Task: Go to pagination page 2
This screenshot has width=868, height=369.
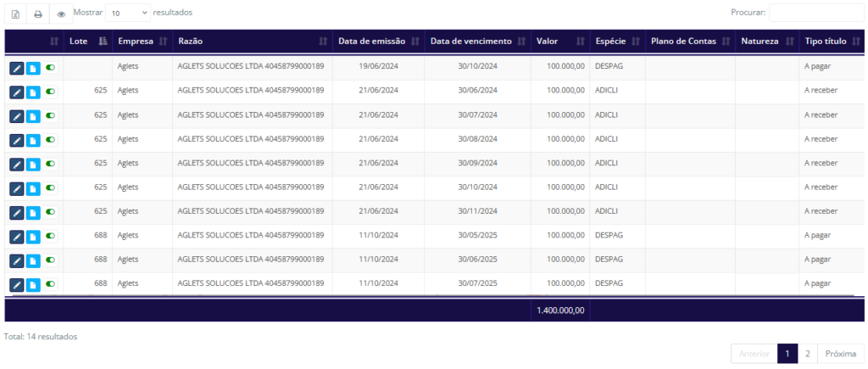Action: pyautogui.click(x=808, y=354)
